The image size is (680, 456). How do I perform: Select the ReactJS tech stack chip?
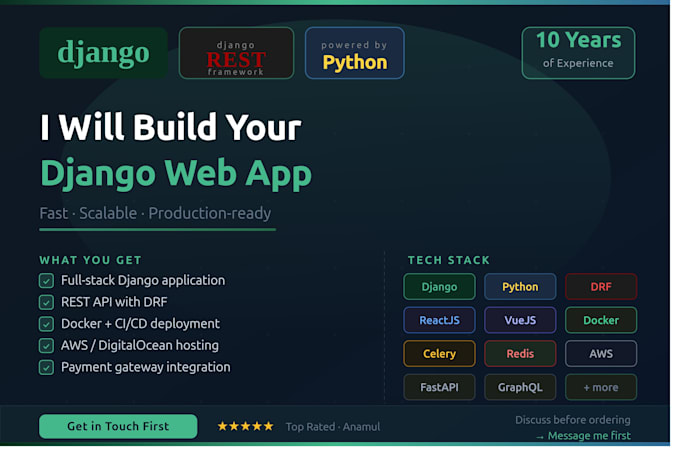tap(439, 320)
